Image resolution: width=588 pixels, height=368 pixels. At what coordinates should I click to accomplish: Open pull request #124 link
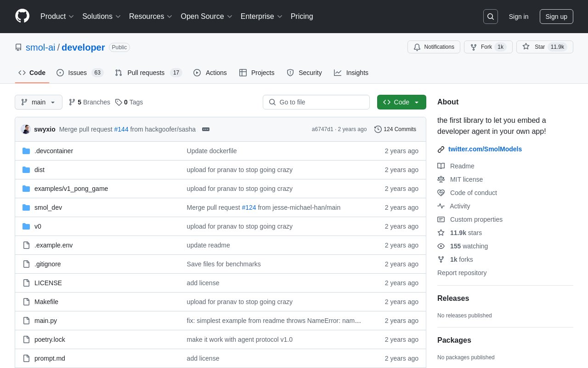[x=249, y=207]
